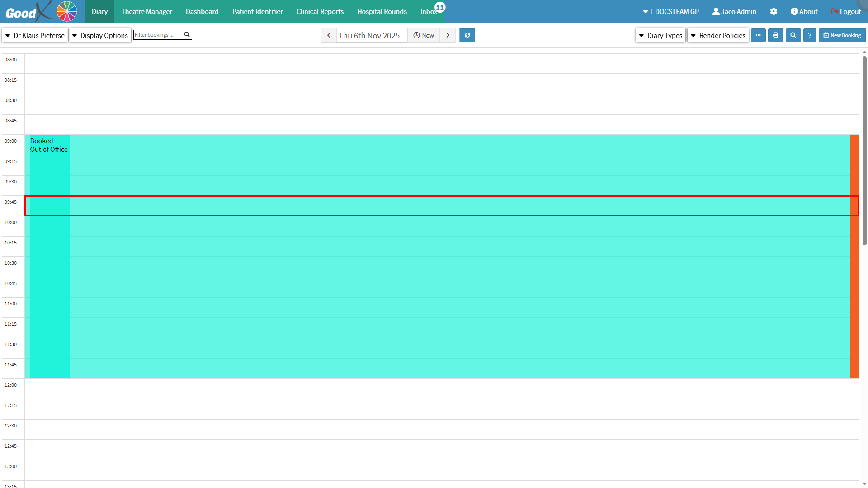
Task: Open the help question mark button
Action: (x=810, y=35)
